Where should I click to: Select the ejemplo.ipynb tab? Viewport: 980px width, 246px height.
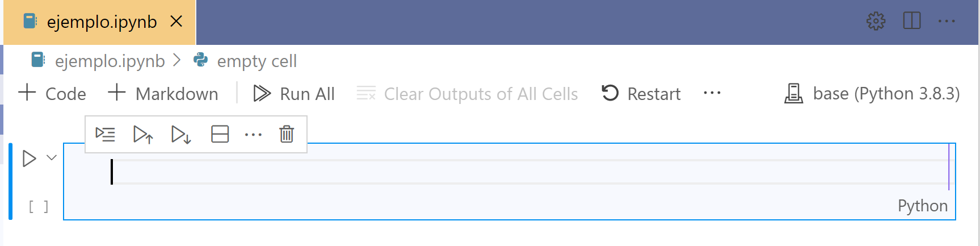(x=101, y=22)
